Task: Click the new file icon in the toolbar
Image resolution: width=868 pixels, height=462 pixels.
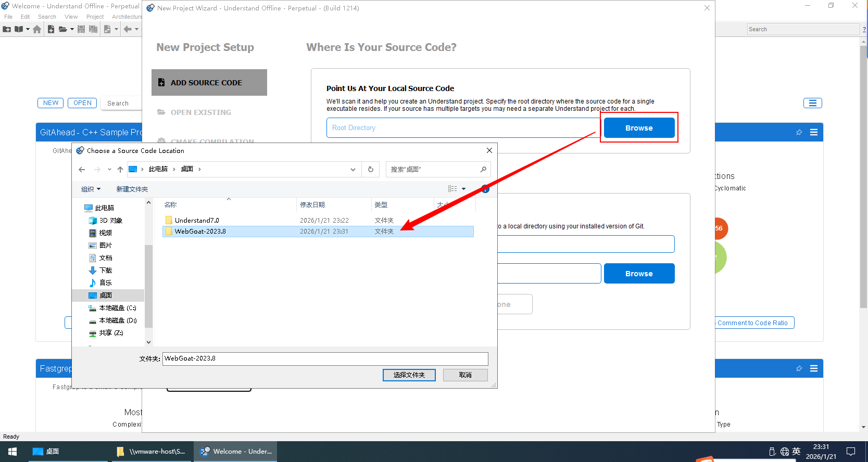Action: (51, 29)
